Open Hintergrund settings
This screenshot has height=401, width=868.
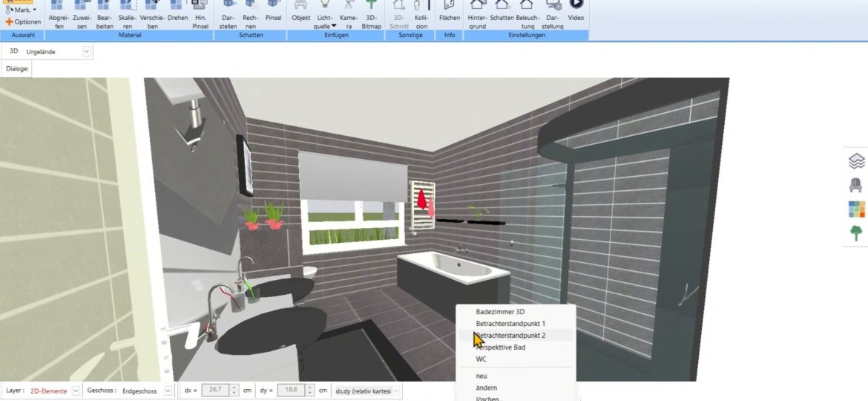(477, 15)
